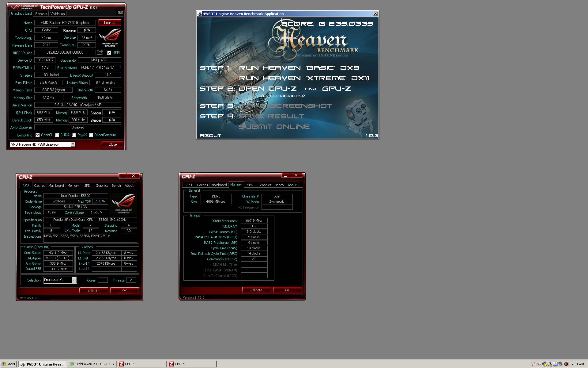Click the BIOS Version field
This screenshot has width=588, height=368.
tap(65, 52)
